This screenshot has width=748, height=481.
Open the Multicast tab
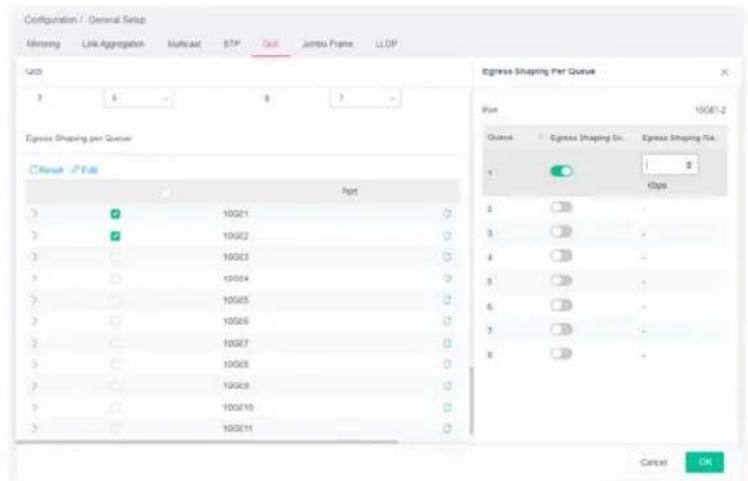(184, 44)
